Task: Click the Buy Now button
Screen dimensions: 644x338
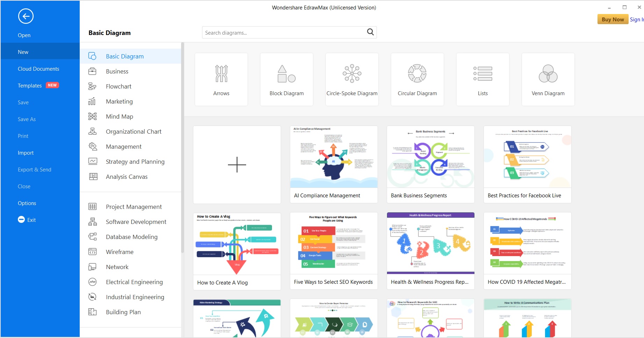Action: [x=612, y=19]
